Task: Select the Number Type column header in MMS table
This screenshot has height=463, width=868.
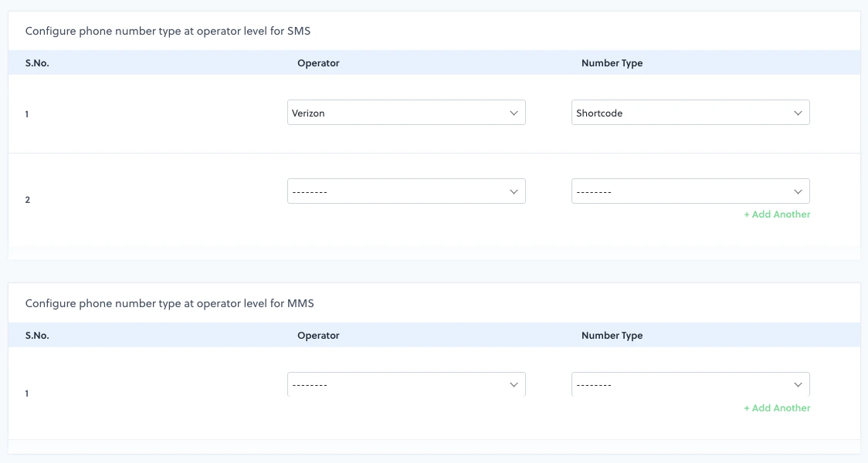Action: pos(612,335)
